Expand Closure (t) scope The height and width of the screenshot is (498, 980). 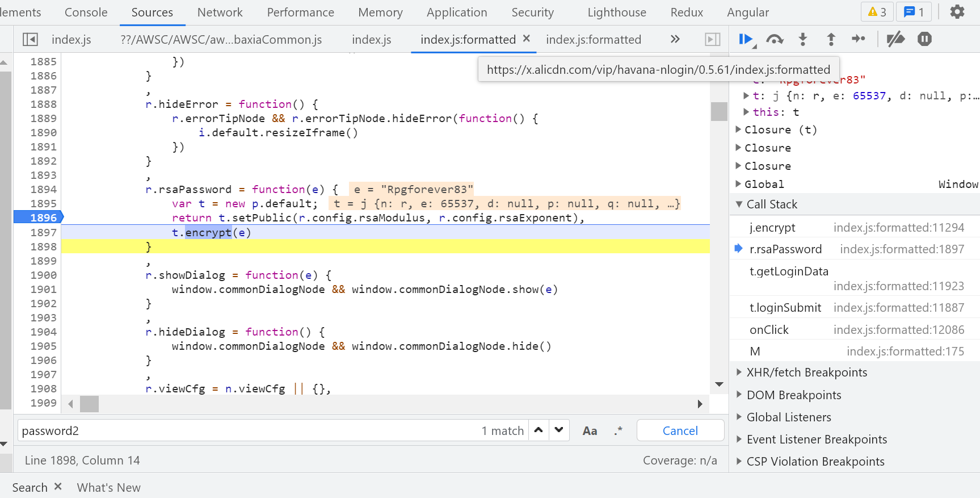(738, 129)
